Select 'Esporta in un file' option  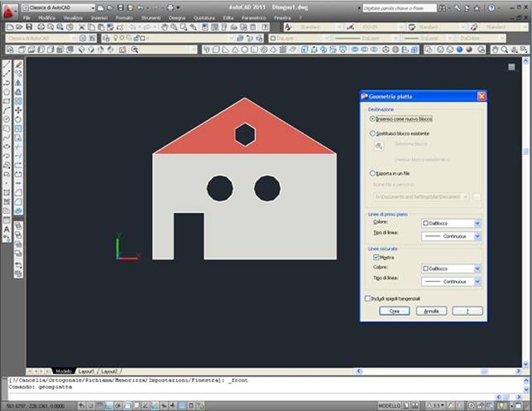tap(373, 173)
